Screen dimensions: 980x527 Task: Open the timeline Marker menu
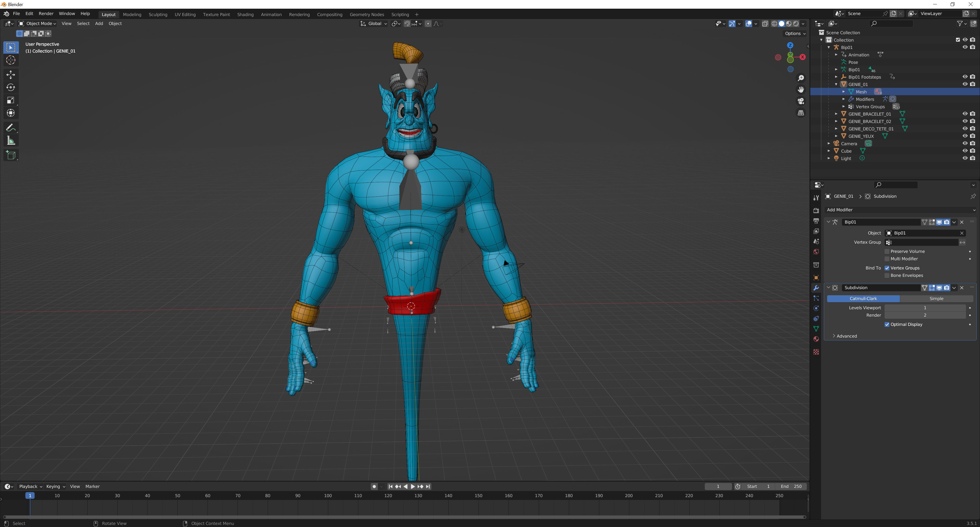point(92,486)
